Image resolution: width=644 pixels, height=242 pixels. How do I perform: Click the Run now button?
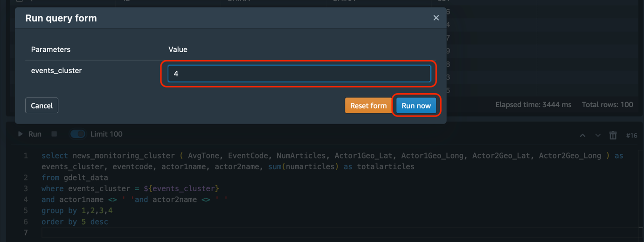tap(416, 106)
